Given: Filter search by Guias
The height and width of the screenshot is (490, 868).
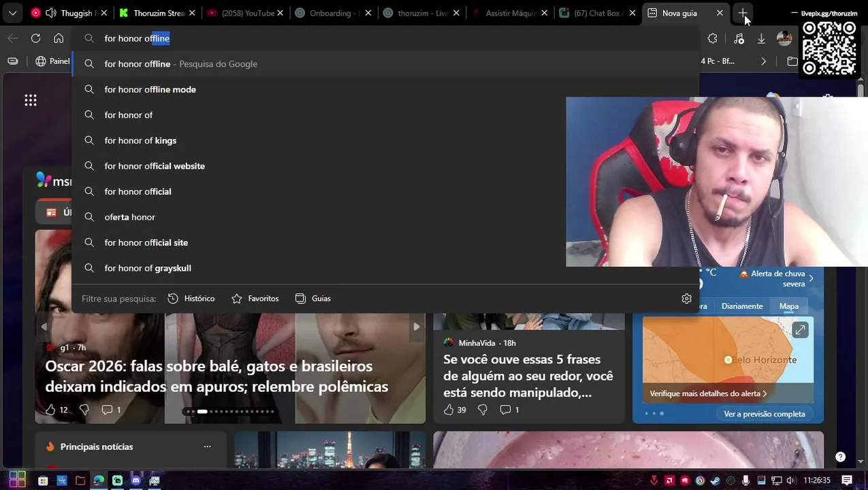Looking at the screenshot, I should (313, 299).
